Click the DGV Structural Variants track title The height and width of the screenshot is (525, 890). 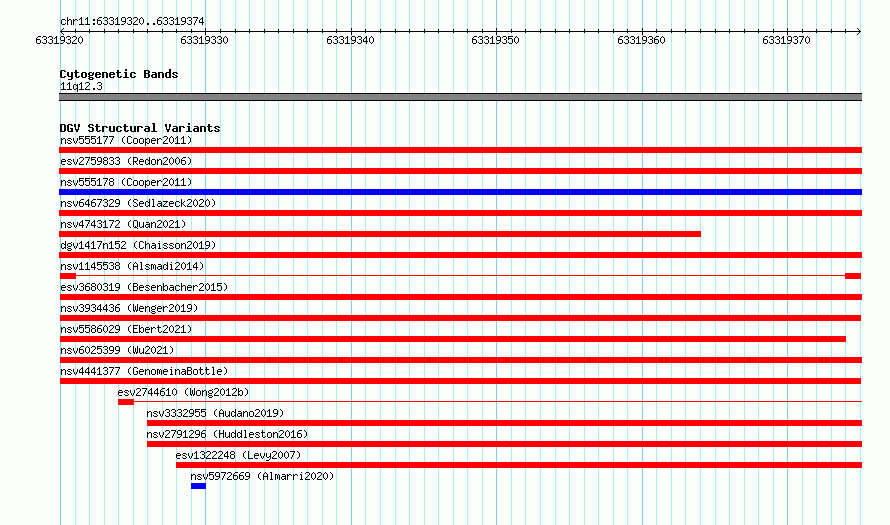coord(140,128)
